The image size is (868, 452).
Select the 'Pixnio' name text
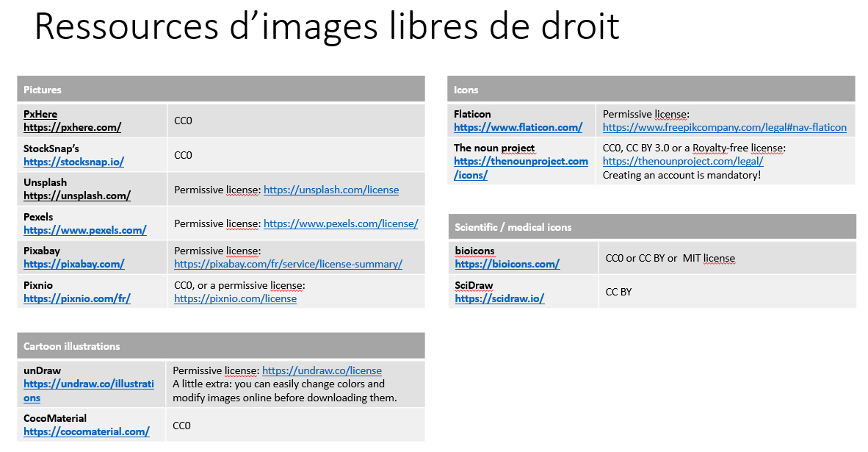[x=38, y=285]
